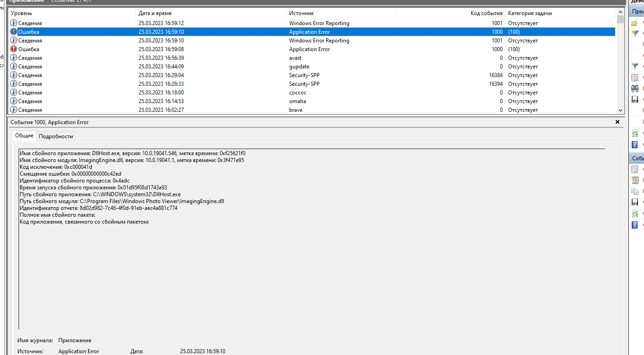644x355 pixels.
Task: Click the save all events floppy icon under the binoculars
Action: (634, 99)
